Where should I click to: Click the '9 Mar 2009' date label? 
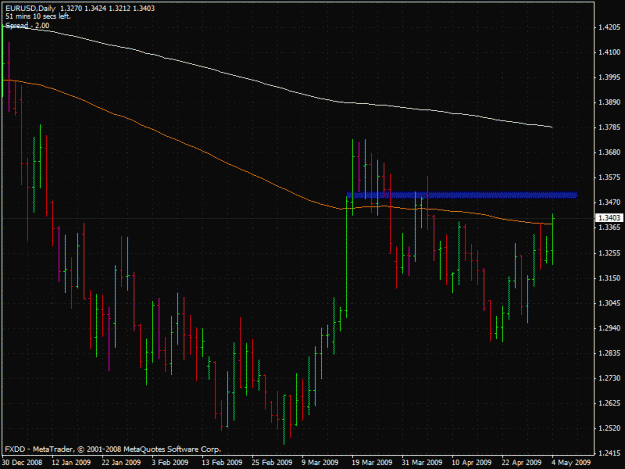320,462
